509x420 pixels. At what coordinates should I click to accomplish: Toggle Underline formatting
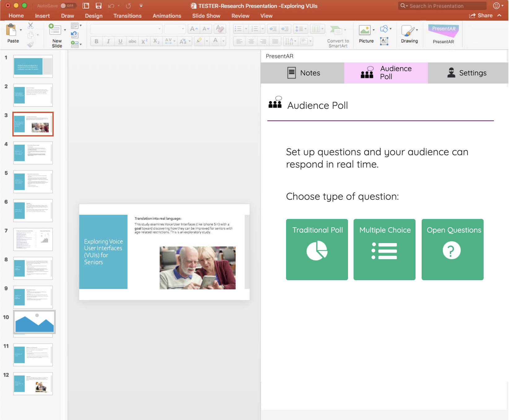coord(120,41)
